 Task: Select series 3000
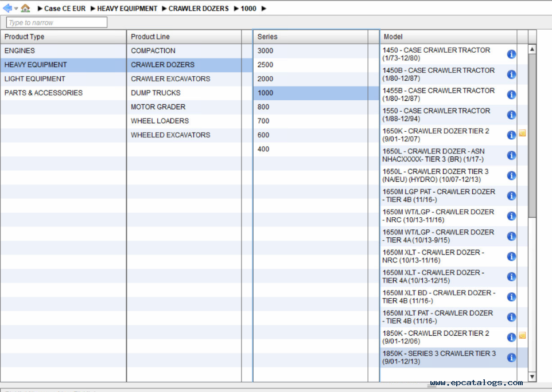pos(316,50)
